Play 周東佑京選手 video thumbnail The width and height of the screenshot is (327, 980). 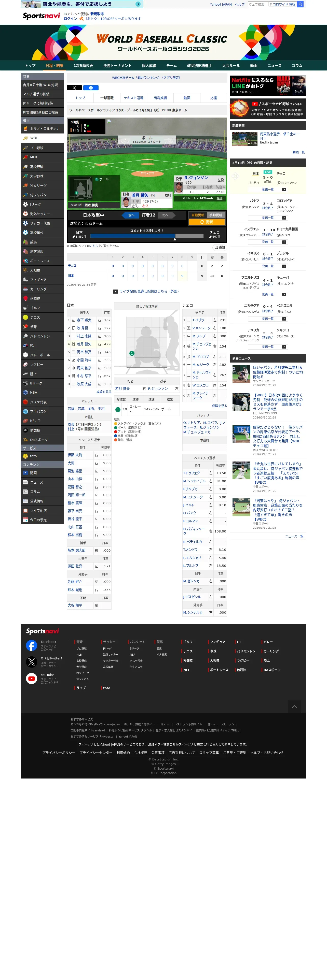point(245,139)
